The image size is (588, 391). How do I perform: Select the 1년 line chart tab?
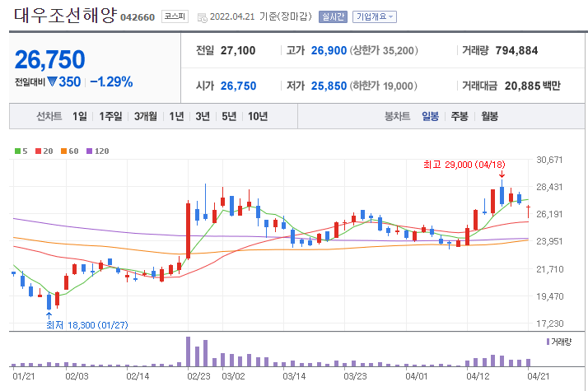point(176,117)
